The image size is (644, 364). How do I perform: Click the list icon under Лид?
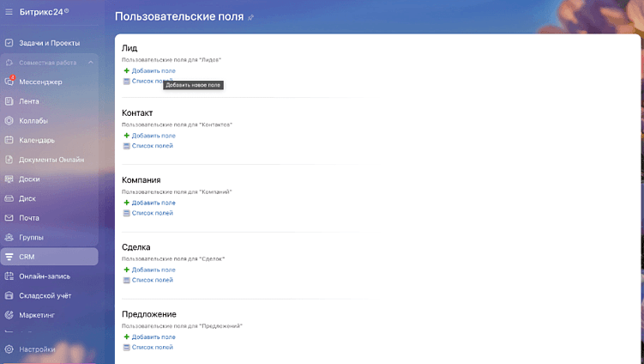point(127,81)
